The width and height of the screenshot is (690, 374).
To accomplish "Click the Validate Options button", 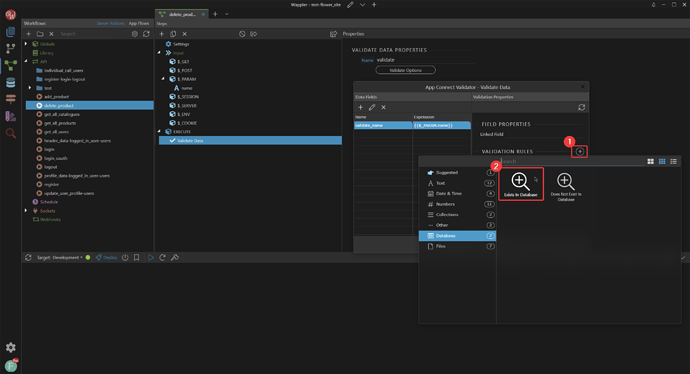I will pyautogui.click(x=405, y=70).
